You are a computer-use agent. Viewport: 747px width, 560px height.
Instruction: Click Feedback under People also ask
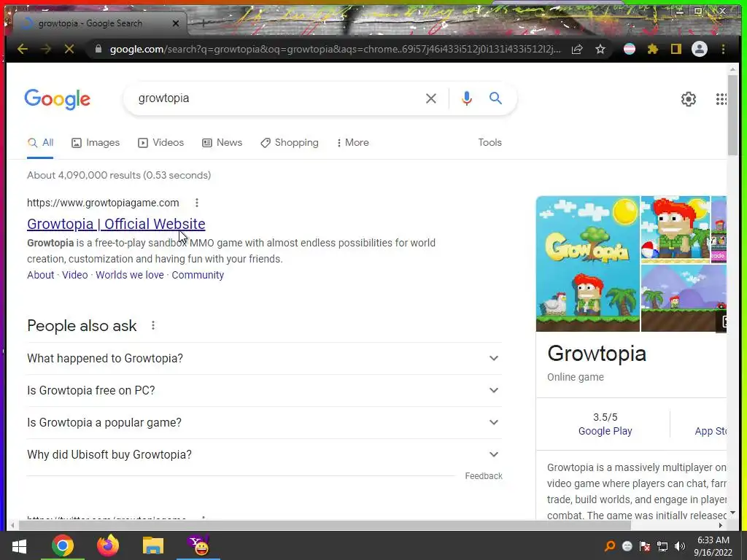(x=484, y=476)
